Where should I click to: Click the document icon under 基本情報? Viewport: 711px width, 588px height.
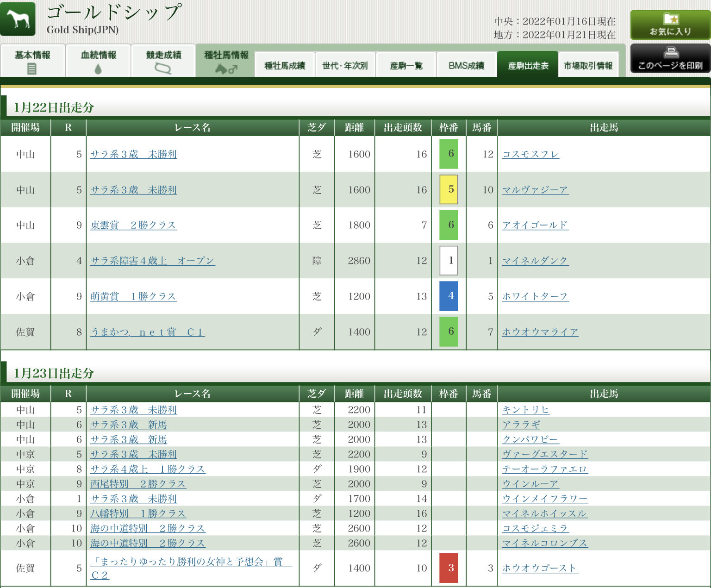tap(32, 69)
